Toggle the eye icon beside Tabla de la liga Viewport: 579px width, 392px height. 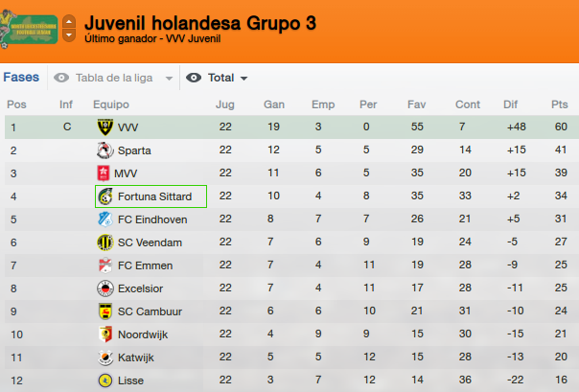tap(61, 78)
